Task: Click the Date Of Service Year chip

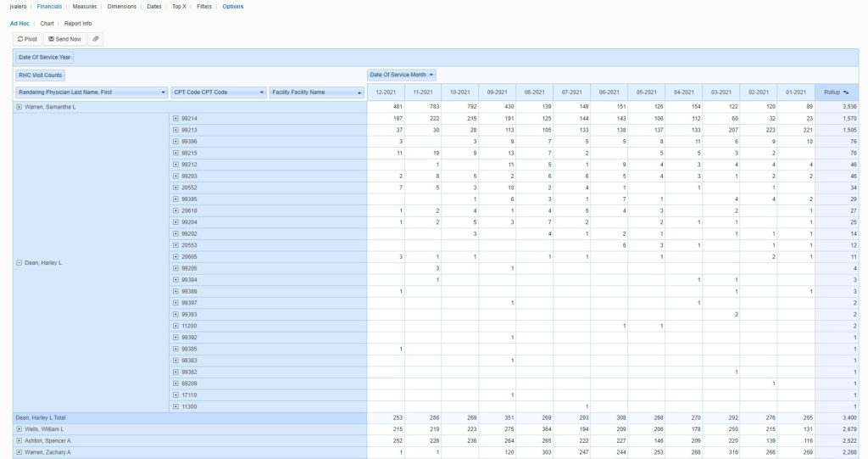Action: pyautogui.click(x=46, y=58)
